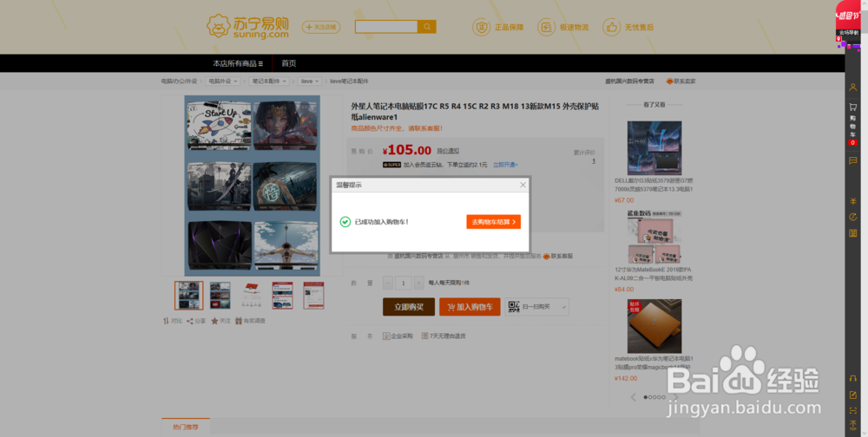Screen dimensions: 868x437
Task: Select the second product thumbnail
Action: point(220,296)
